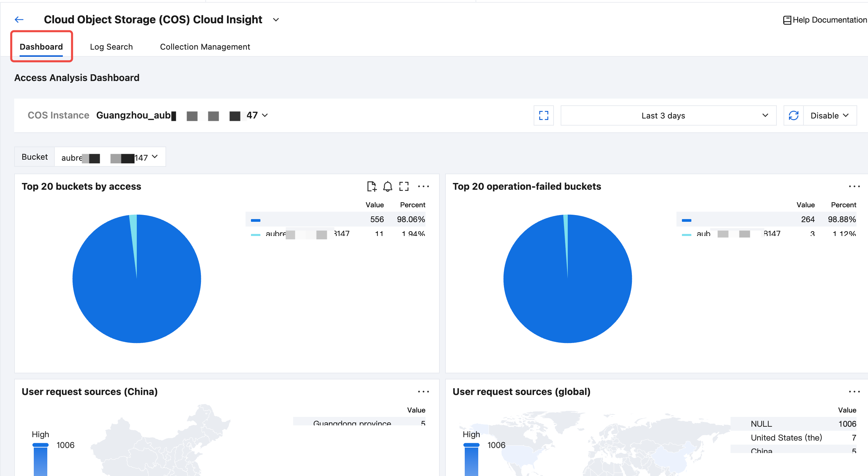868x476 pixels.
Task: Open the Collection Management tab
Action: (205, 47)
